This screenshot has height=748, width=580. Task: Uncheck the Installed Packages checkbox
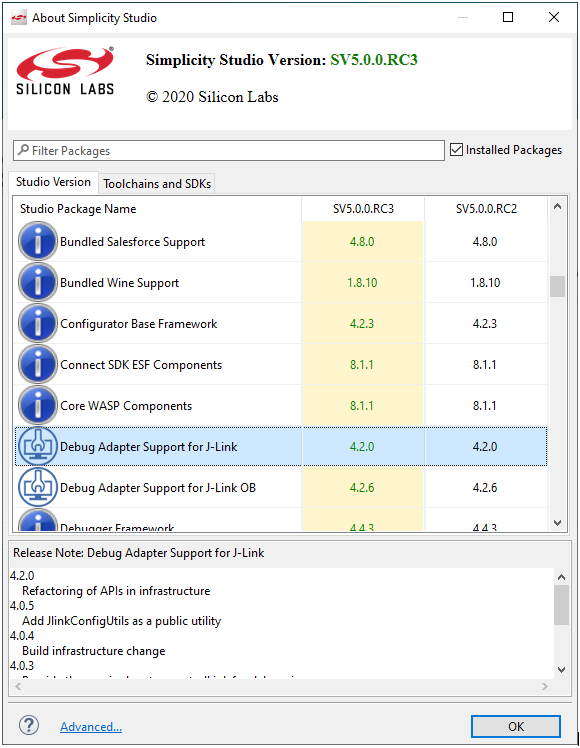[x=456, y=150]
